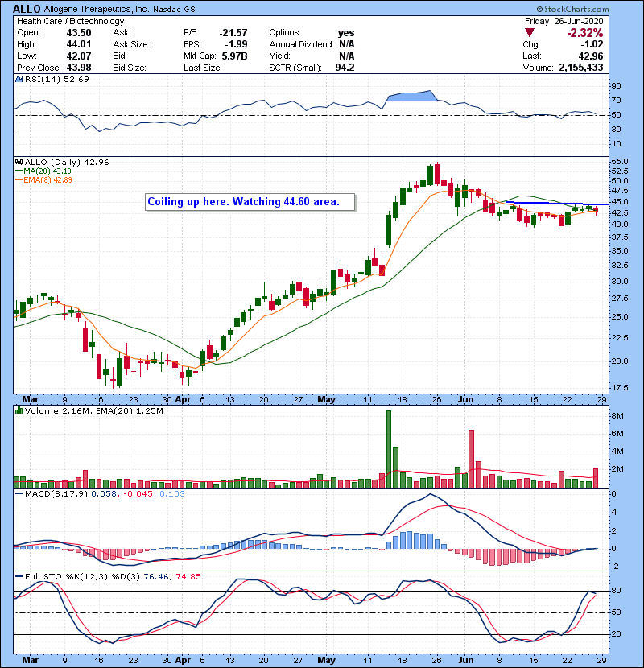Click the tall red volume bar in early June
Image resolution: width=644 pixels, height=668 pixels.
[472, 459]
